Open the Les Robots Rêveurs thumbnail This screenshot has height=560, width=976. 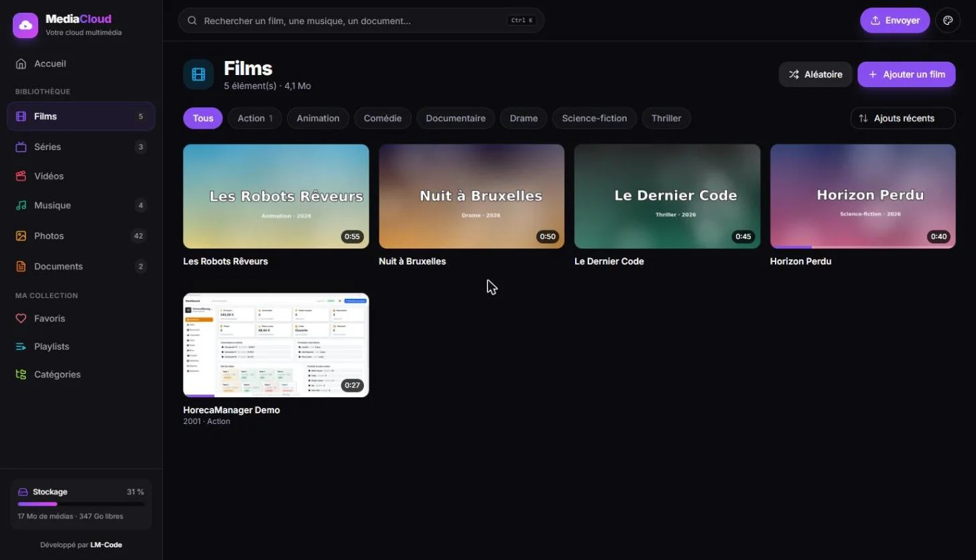click(276, 196)
